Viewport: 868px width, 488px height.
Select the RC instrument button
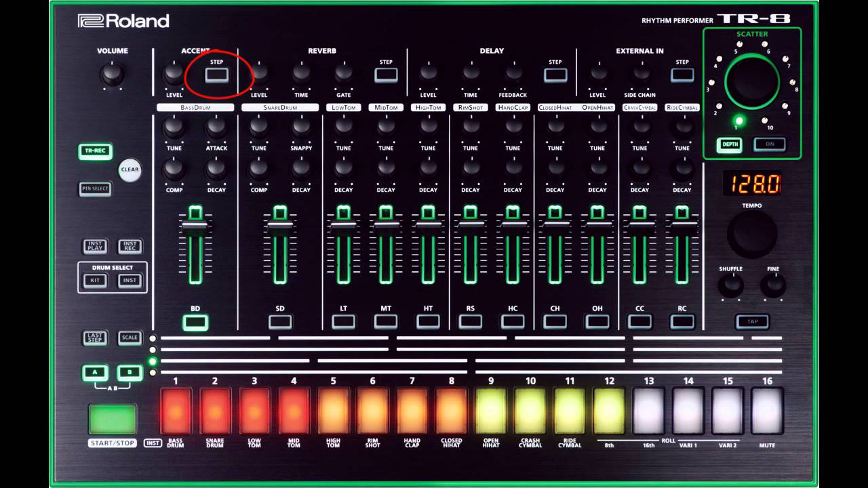[682, 323]
